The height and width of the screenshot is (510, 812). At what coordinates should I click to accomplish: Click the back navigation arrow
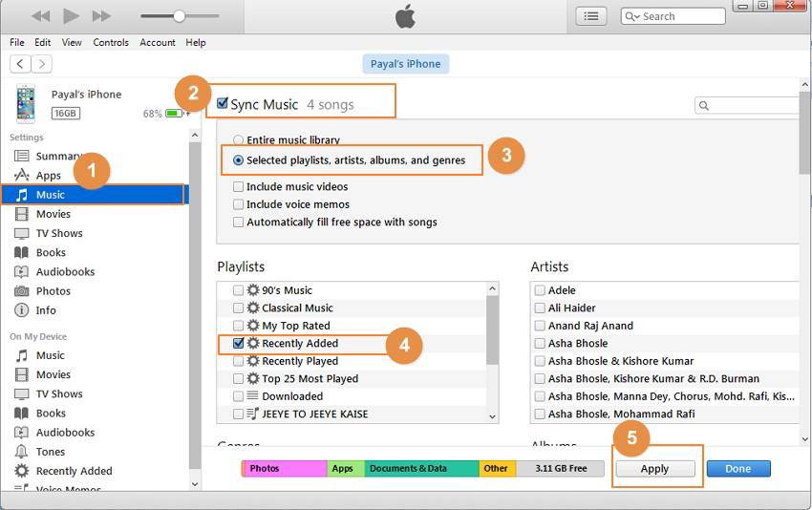pyautogui.click(x=19, y=64)
